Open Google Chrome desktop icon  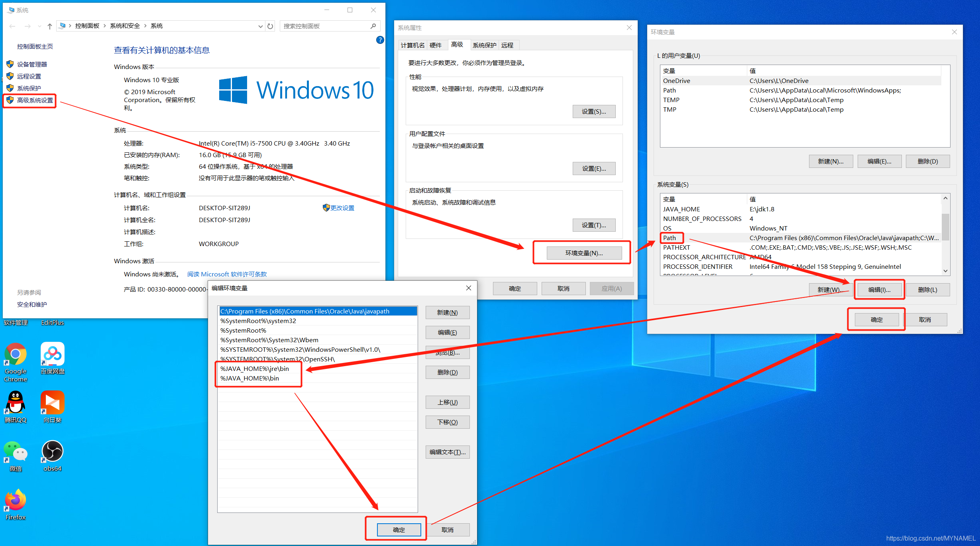(x=16, y=355)
